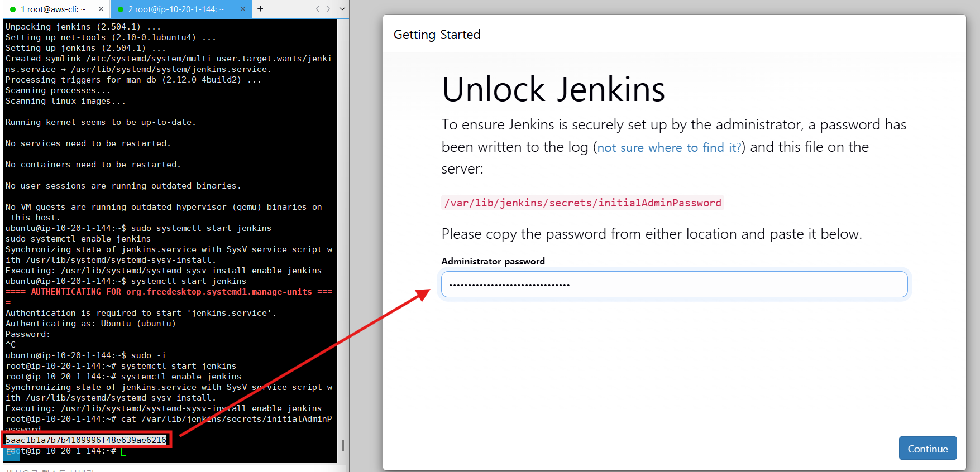Close the root@aws-cli tab

[x=101, y=9]
